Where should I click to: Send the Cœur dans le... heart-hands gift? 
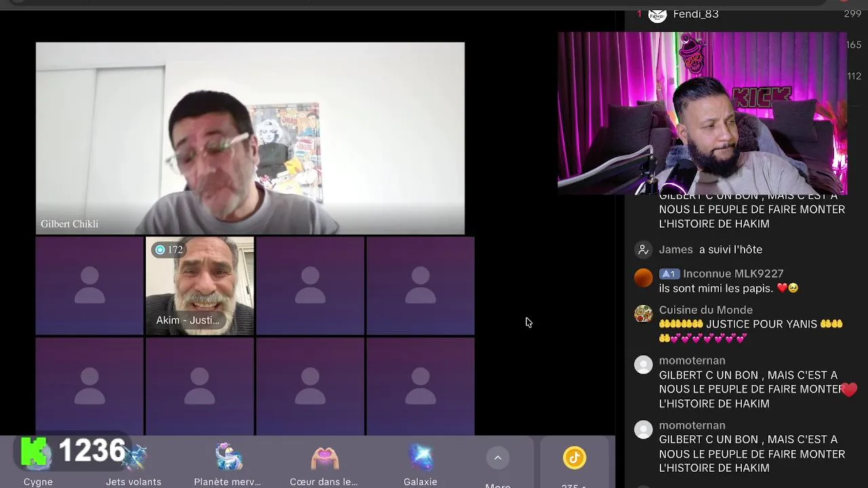point(323,464)
